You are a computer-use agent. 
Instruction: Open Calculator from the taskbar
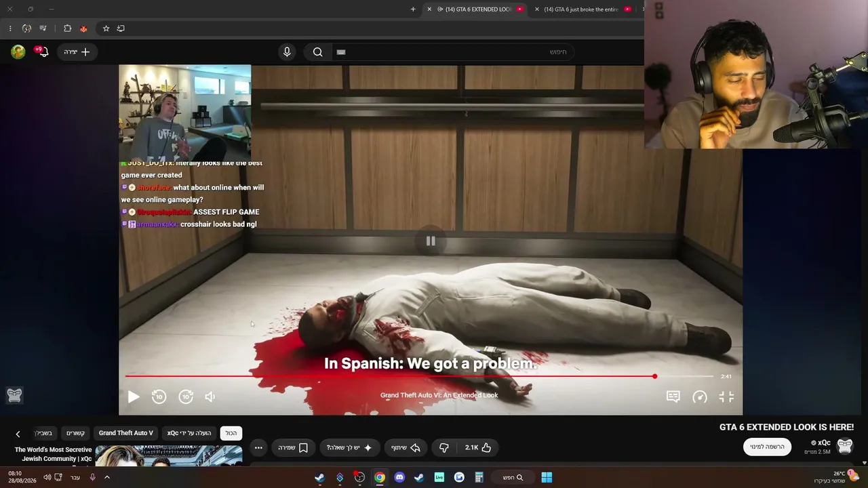coord(479,477)
